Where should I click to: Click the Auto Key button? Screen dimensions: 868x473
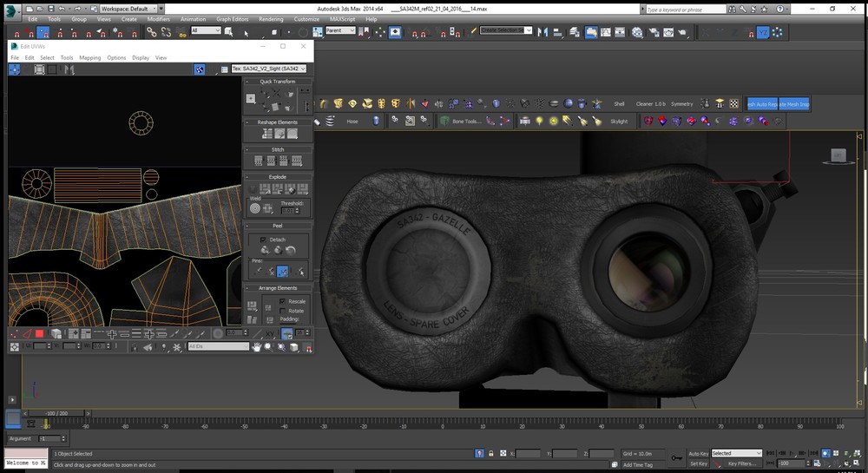pyautogui.click(x=698, y=453)
